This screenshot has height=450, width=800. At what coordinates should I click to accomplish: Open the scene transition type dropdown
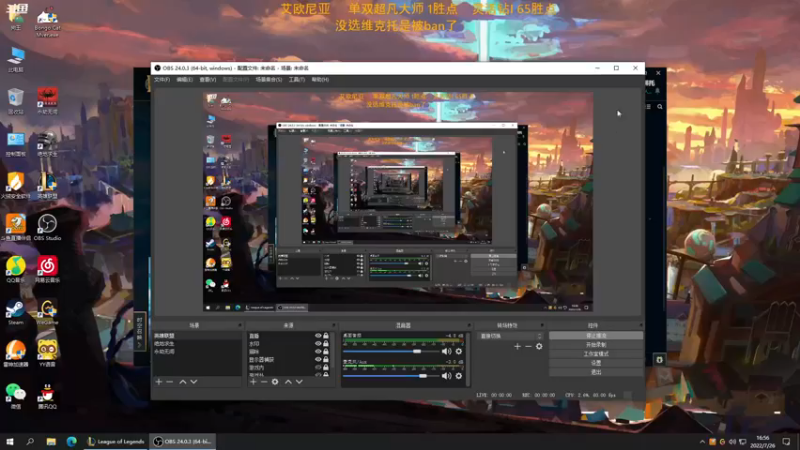[x=510, y=336]
